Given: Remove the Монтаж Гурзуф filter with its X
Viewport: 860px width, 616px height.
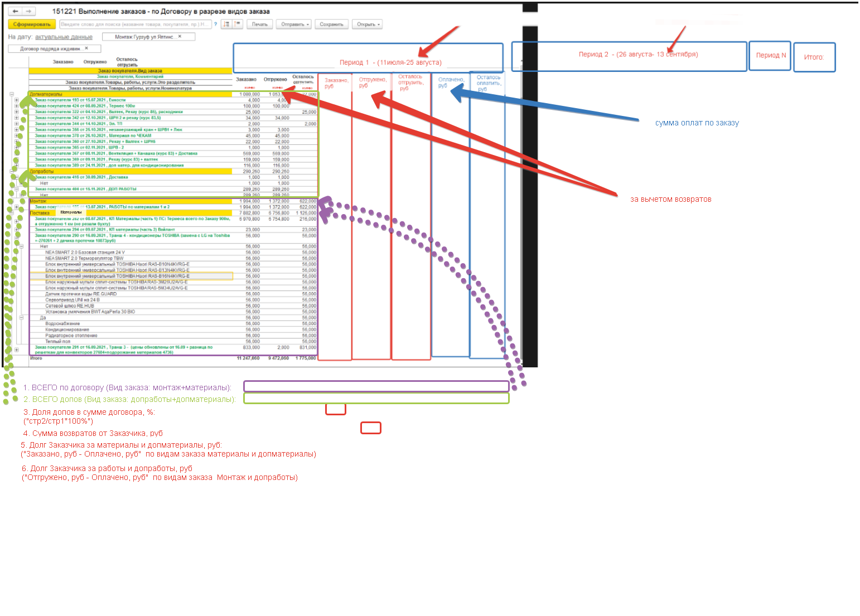Looking at the screenshot, I should point(180,37).
